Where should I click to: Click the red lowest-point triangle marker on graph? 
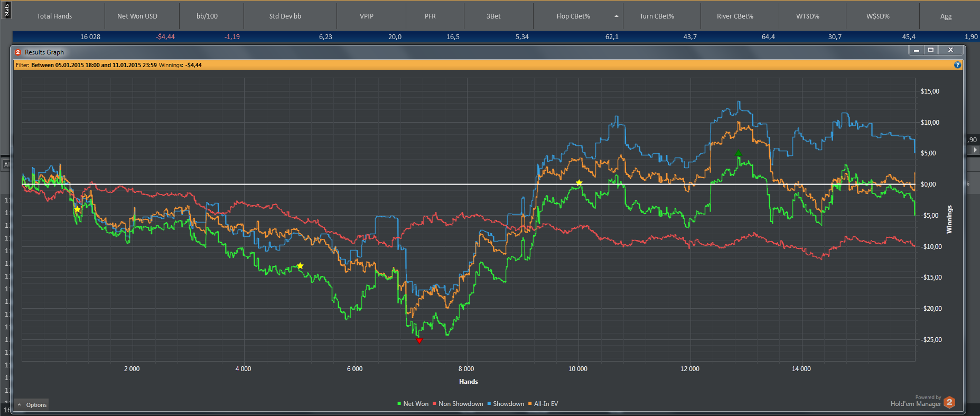tap(419, 341)
